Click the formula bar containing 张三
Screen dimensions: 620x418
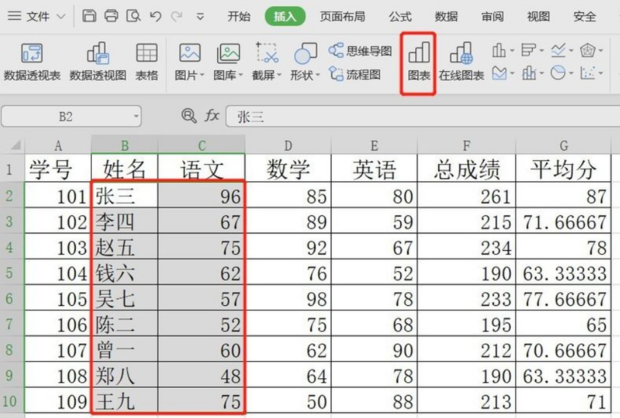click(422, 117)
